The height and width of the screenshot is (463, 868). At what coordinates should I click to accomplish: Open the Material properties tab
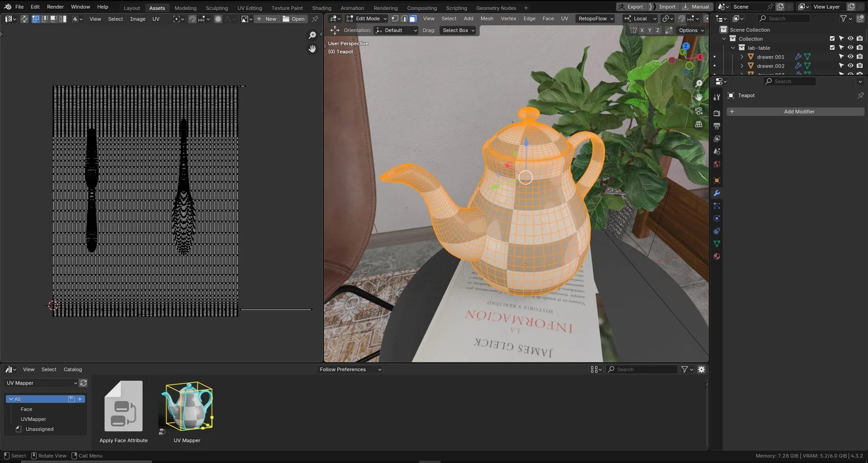(x=717, y=256)
